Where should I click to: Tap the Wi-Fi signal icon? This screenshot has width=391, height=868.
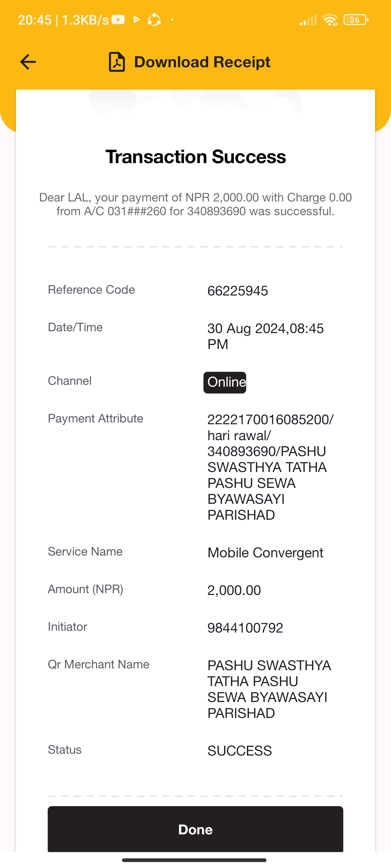(330, 20)
